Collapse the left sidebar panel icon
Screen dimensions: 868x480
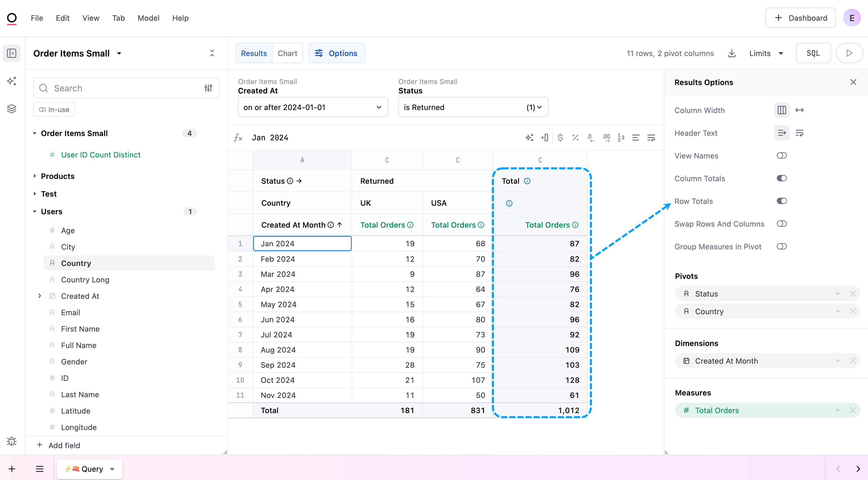12,53
